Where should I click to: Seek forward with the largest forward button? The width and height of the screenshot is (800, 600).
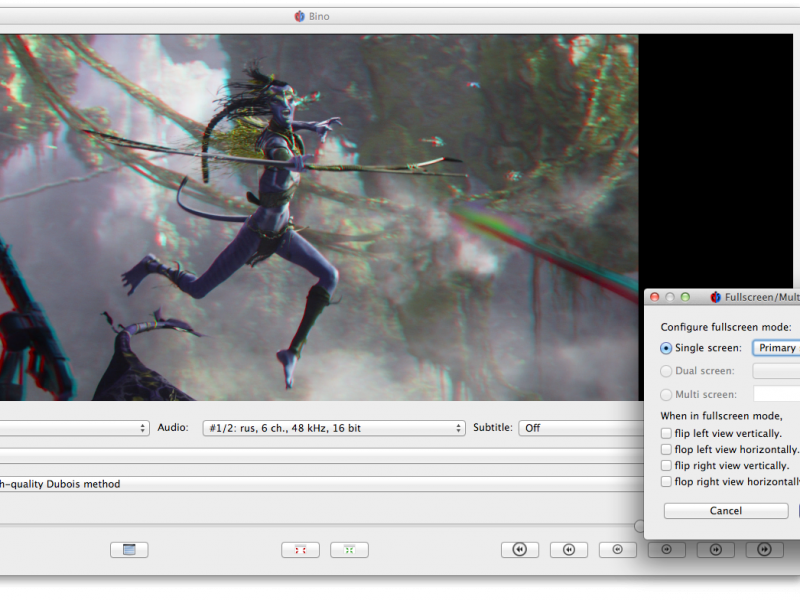click(x=764, y=549)
